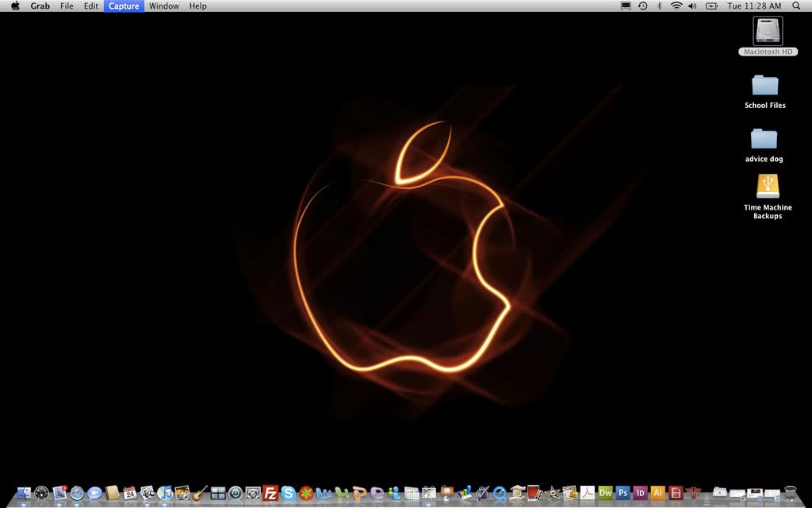Click the display status icon in menu bar
Screen dimensions: 812x508
[x=626, y=6]
